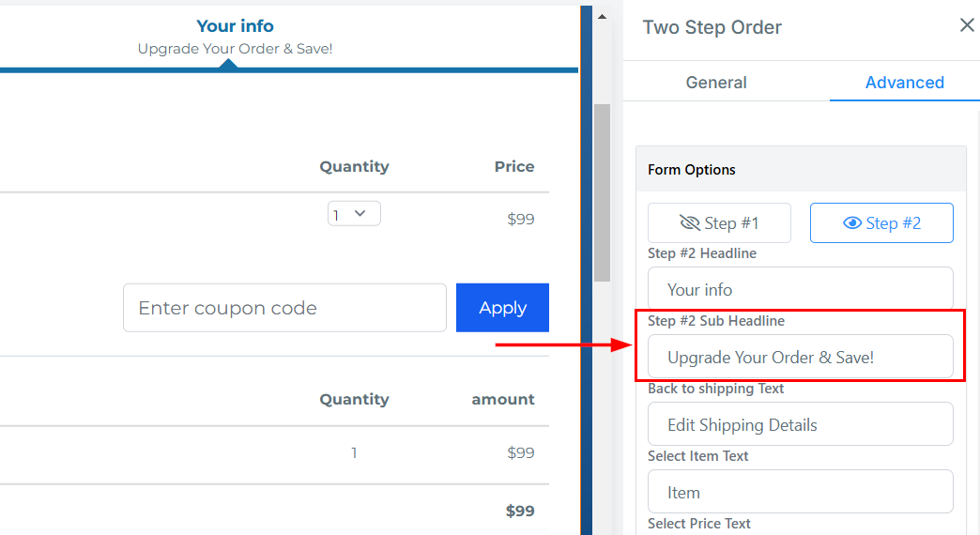This screenshot has width=980, height=535.
Task: Click the Price column header
Action: click(x=514, y=167)
